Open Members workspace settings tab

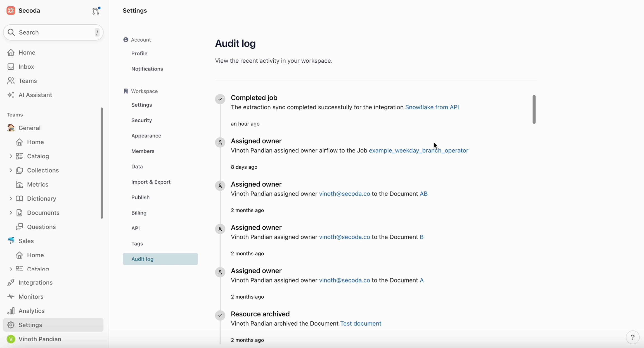(143, 151)
